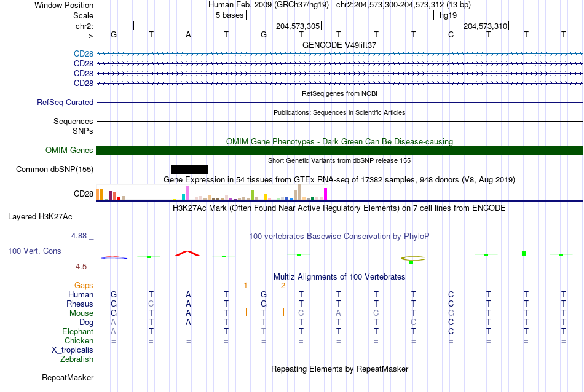Click the -4.5 PhyloP lower scale value
Screen dimensions: 584x392
(x=80, y=267)
